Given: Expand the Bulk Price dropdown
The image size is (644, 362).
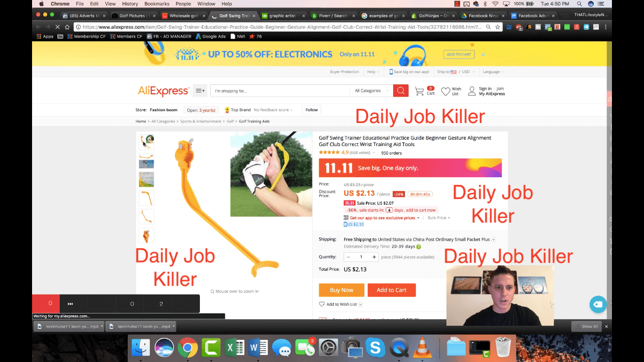Looking at the screenshot, I should [x=438, y=218].
